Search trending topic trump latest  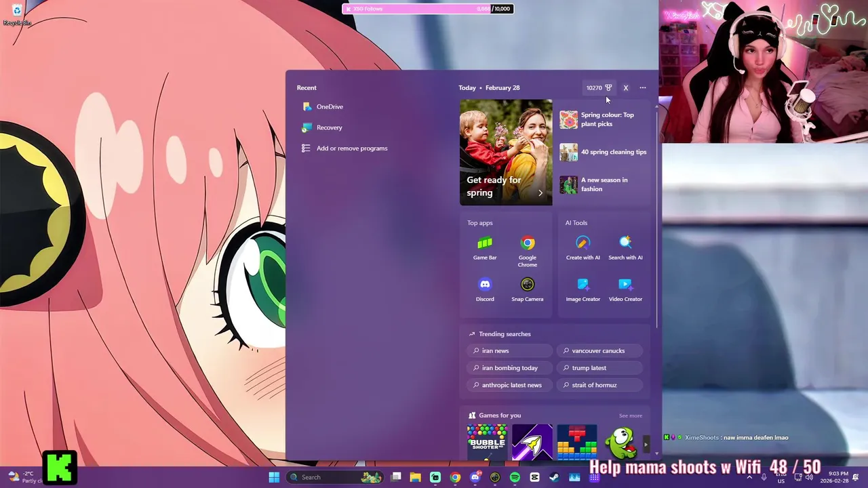pos(599,368)
